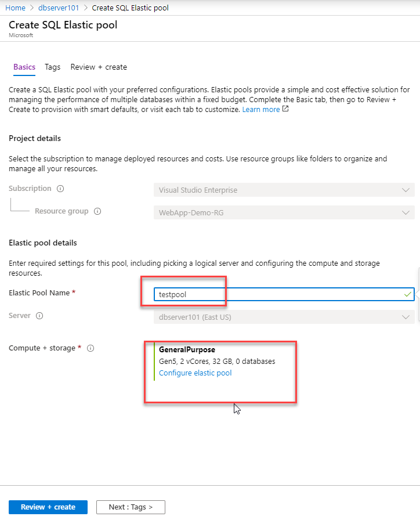
Task: Click the Server info icon
Action: click(39, 316)
